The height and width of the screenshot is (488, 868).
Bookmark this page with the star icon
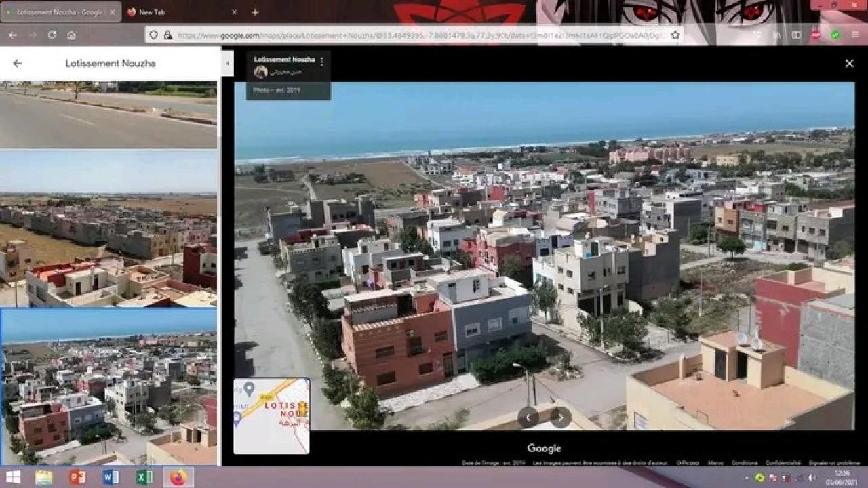coord(675,35)
